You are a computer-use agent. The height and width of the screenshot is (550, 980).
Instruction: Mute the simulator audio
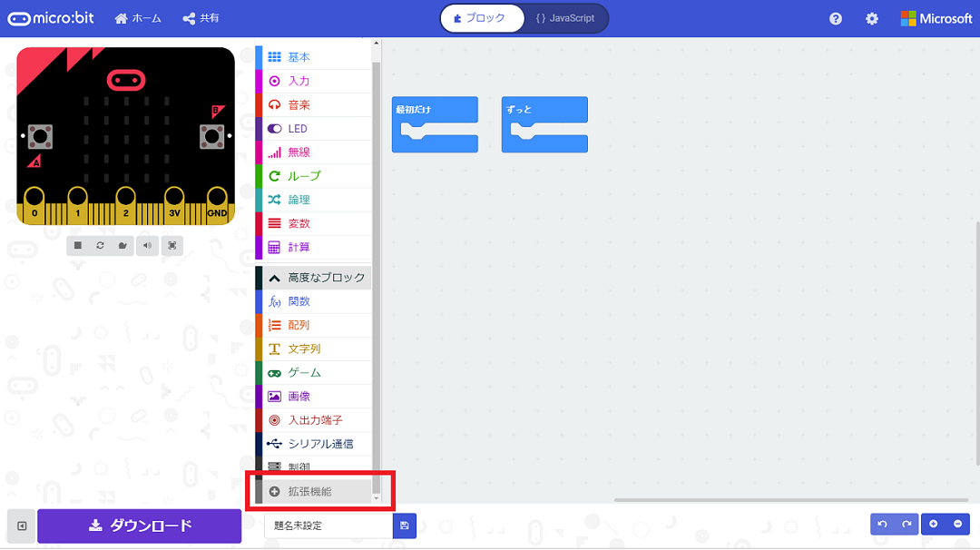[147, 246]
